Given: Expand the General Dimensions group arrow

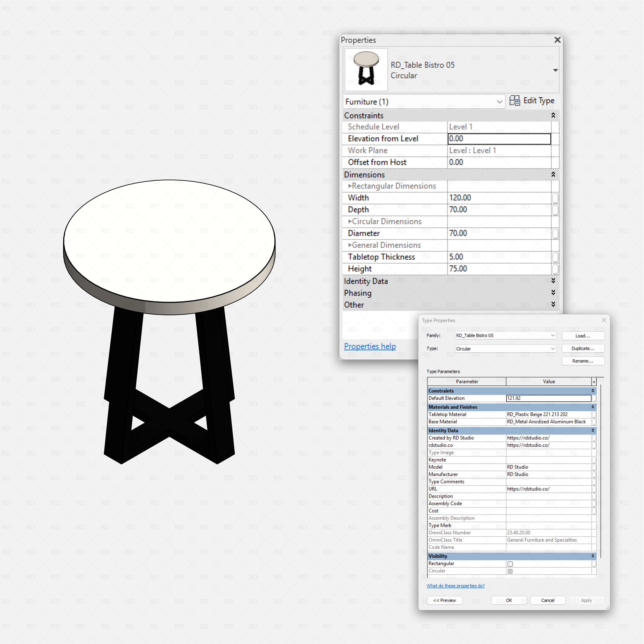Looking at the screenshot, I should click(350, 245).
